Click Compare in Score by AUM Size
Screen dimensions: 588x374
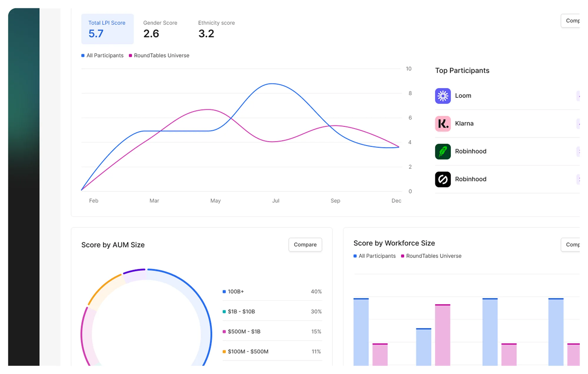click(x=305, y=244)
